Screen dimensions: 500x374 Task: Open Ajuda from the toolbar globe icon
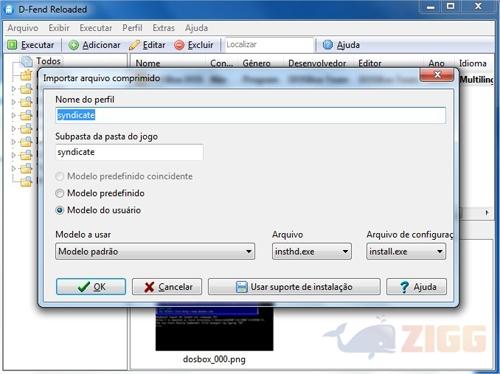click(x=328, y=45)
